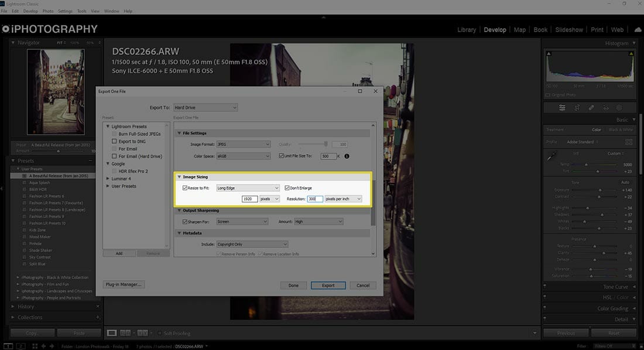Open the Export To dropdown
The width and height of the screenshot is (644, 350).
(205, 108)
